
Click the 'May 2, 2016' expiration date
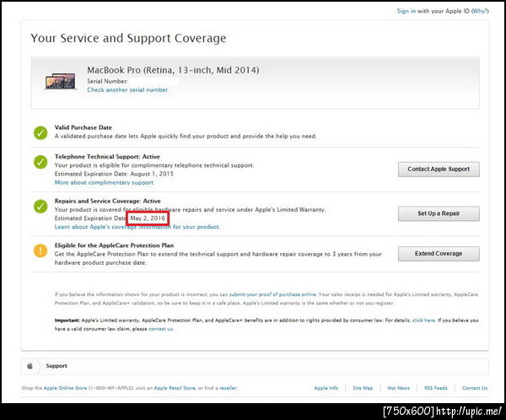[x=148, y=218]
